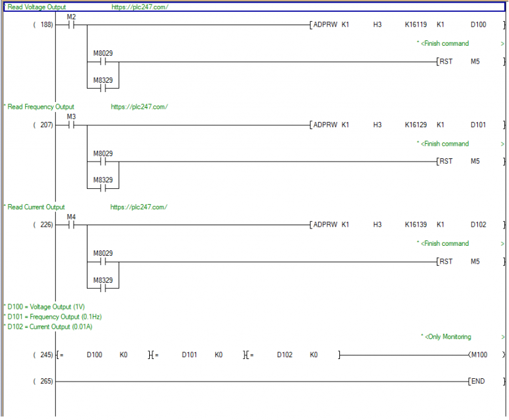This screenshot has width=509, height=420.
Task: Select the M100 output coil
Action: point(487,355)
